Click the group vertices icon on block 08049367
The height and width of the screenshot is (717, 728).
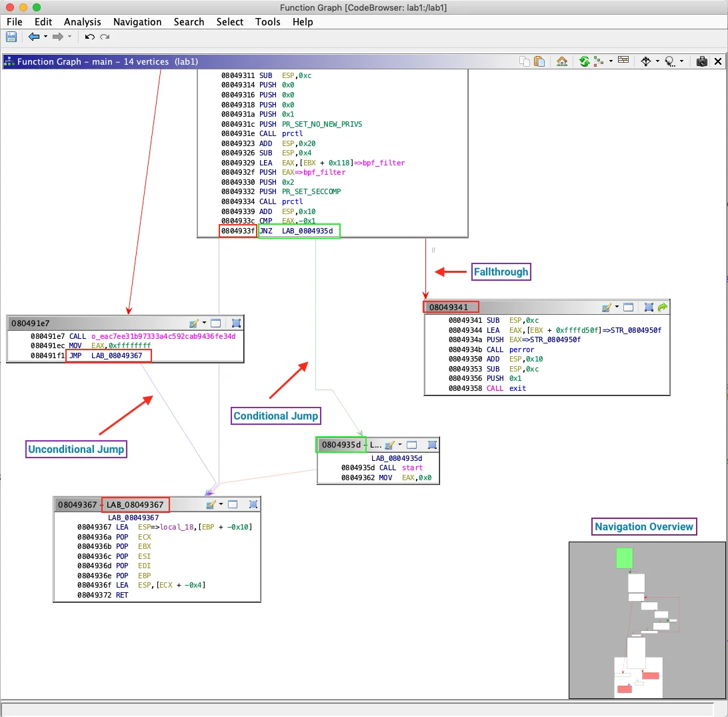(x=253, y=504)
